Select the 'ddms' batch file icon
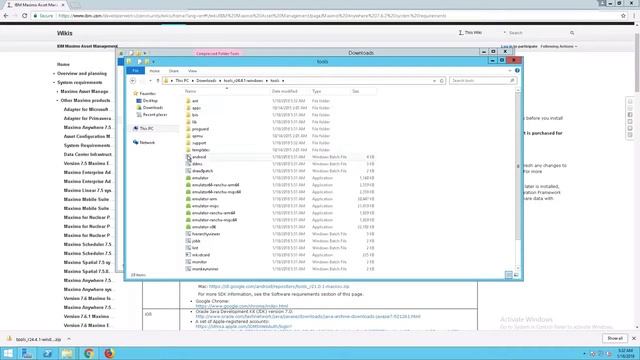Viewport: 640px width, 360px height. [x=188, y=164]
